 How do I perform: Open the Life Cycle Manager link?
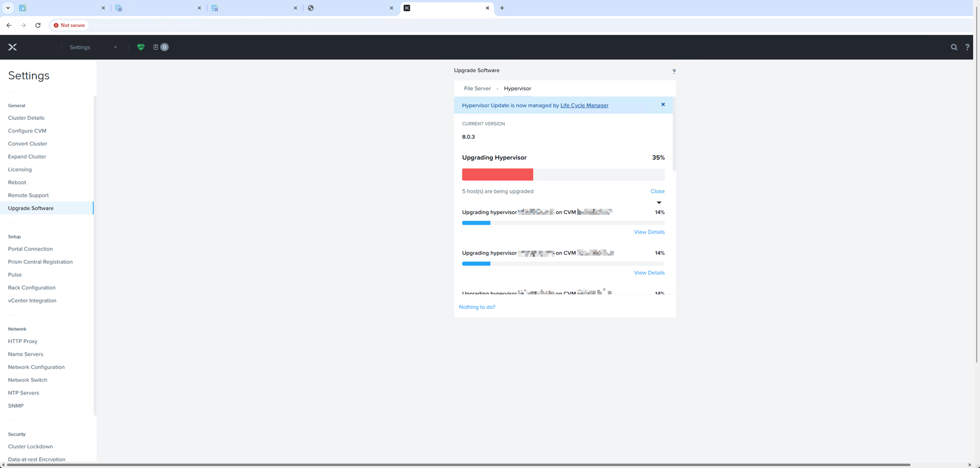pos(584,105)
